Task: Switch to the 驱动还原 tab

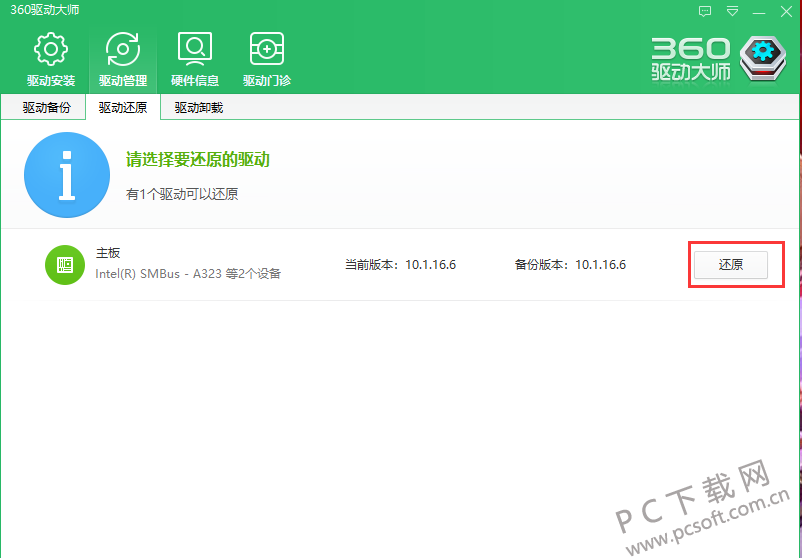Action: (123, 108)
